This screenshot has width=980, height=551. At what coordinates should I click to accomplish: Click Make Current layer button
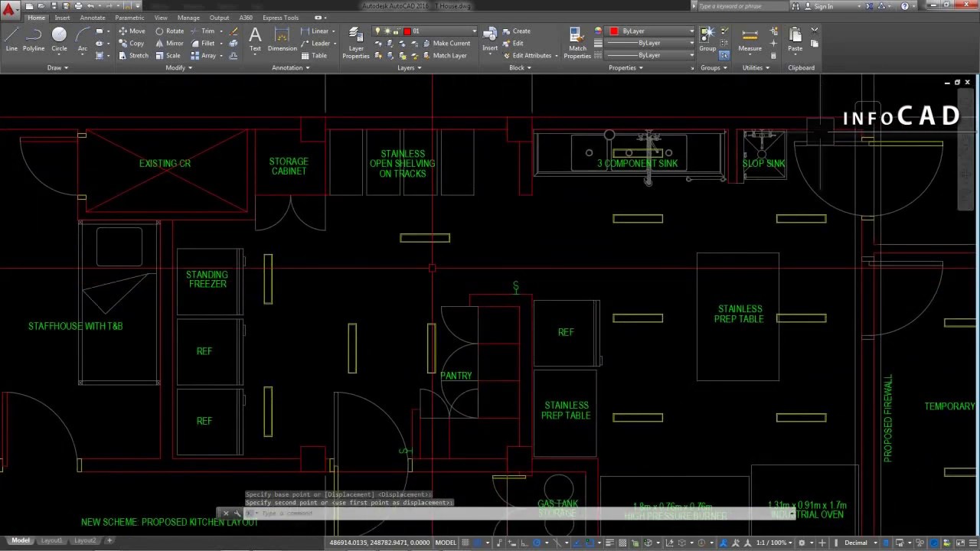446,44
